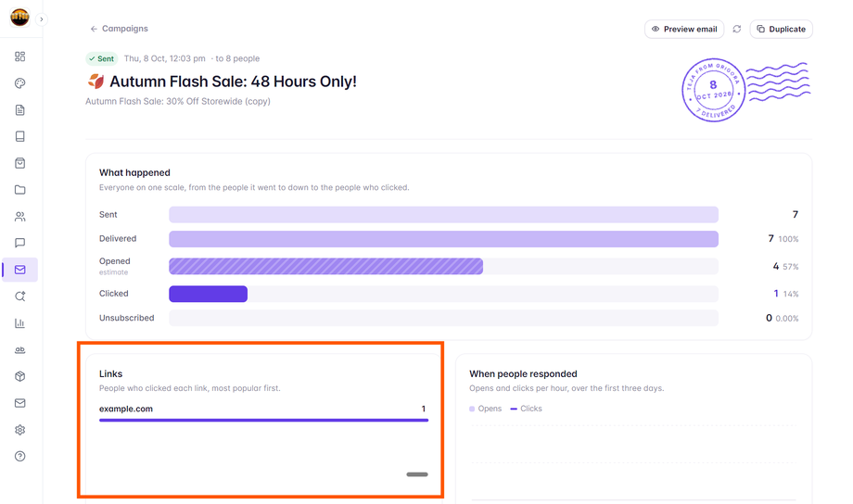Click the Clicked progress bar
The image size is (853, 504).
(x=443, y=294)
